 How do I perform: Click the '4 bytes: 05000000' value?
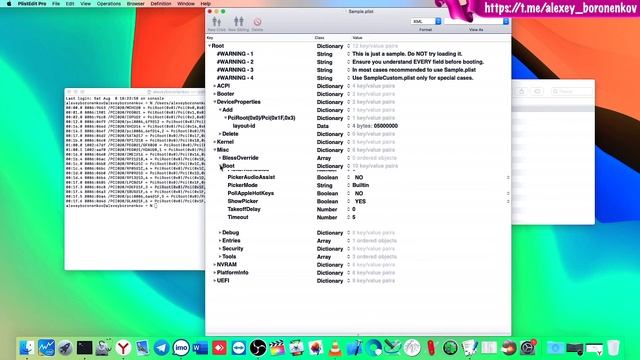(x=375, y=126)
